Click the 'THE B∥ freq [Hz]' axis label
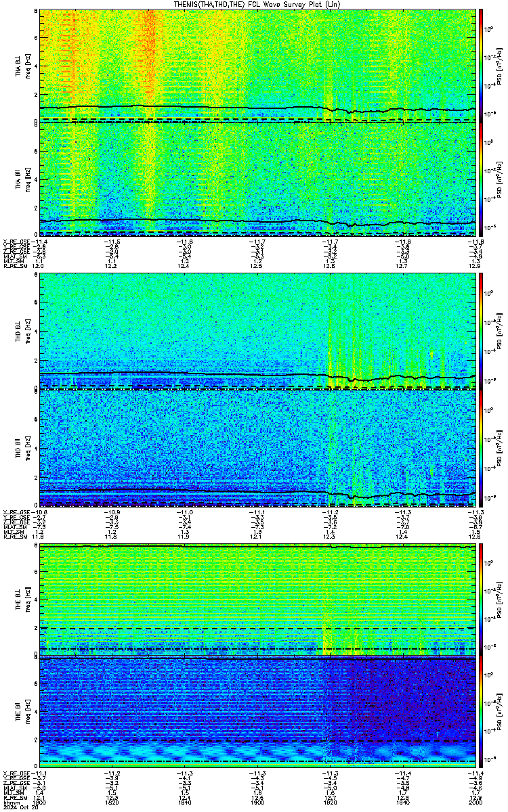Viewport: 508px width, 812px height. tap(22, 712)
